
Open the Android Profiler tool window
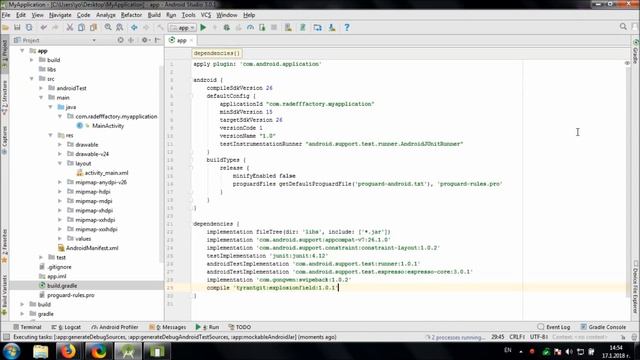[115, 327]
